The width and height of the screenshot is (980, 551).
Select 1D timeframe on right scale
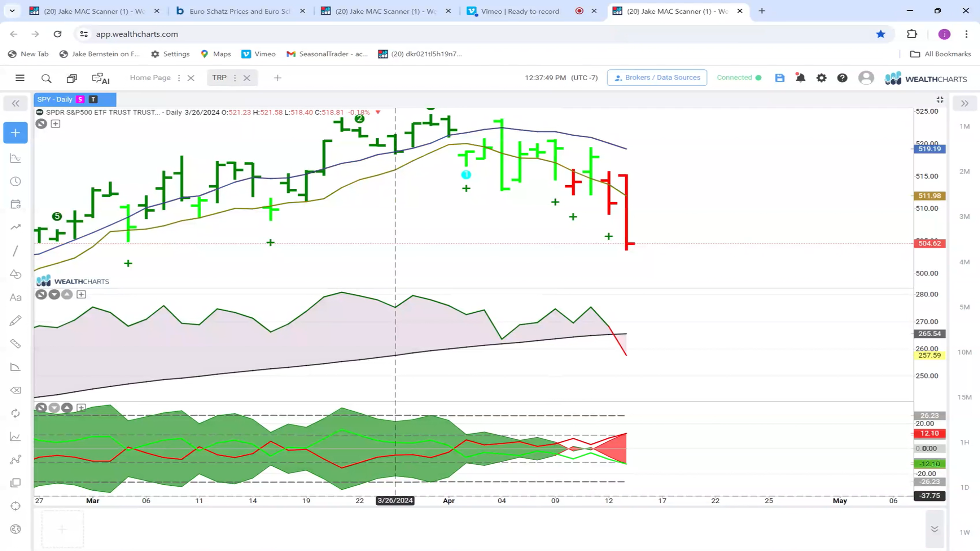point(964,487)
